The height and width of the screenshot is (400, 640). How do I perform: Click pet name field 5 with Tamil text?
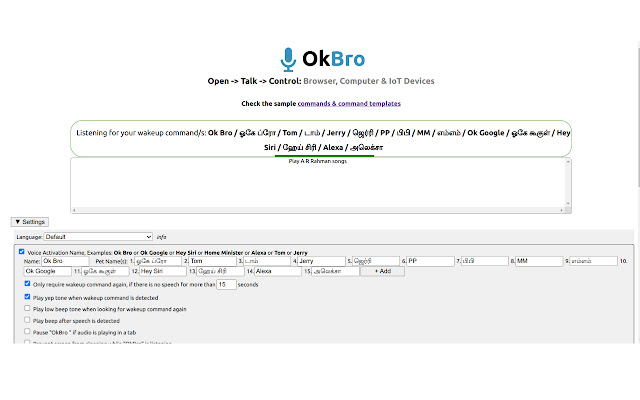coord(376,261)
